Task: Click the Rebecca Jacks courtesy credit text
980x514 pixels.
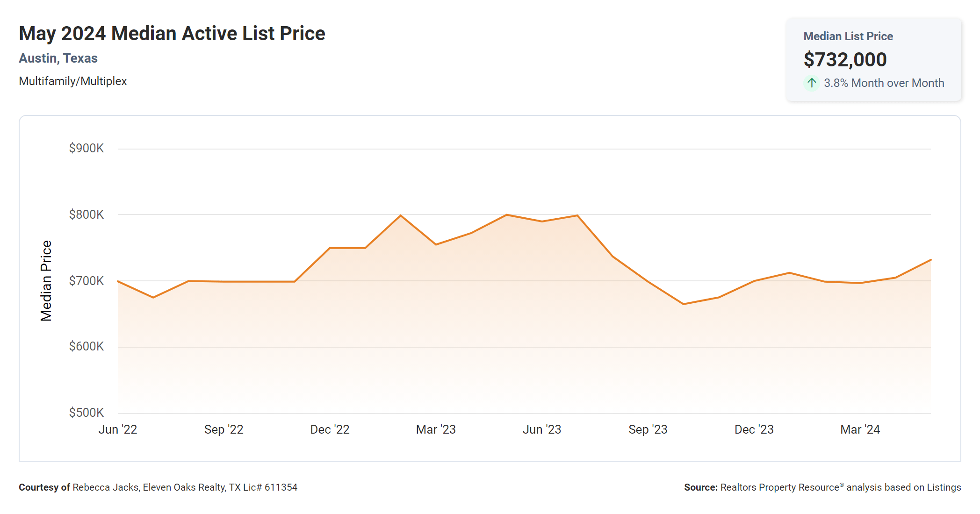Action: 158,487
